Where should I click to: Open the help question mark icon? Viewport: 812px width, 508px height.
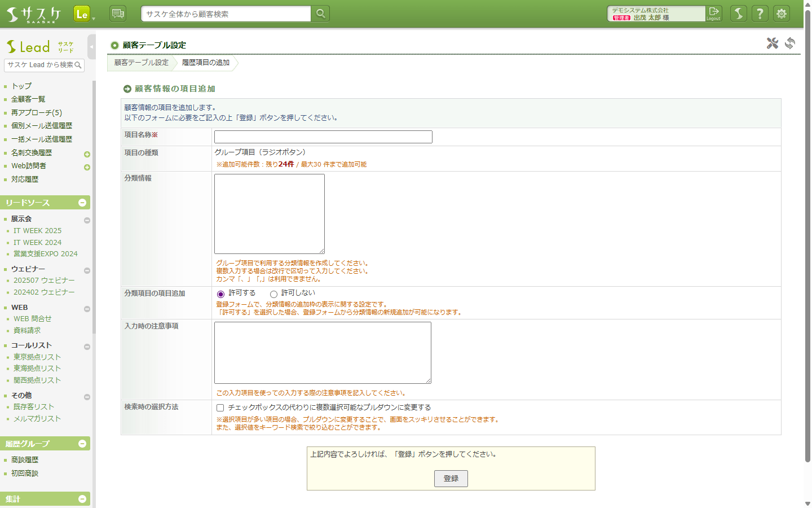coord(760,14)
